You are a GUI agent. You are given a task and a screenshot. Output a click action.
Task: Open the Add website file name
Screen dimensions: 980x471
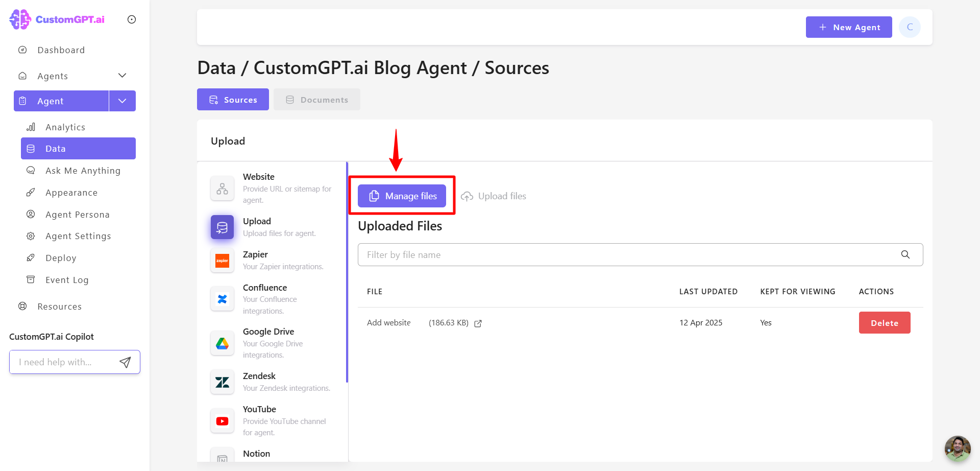tap(388, 323)
